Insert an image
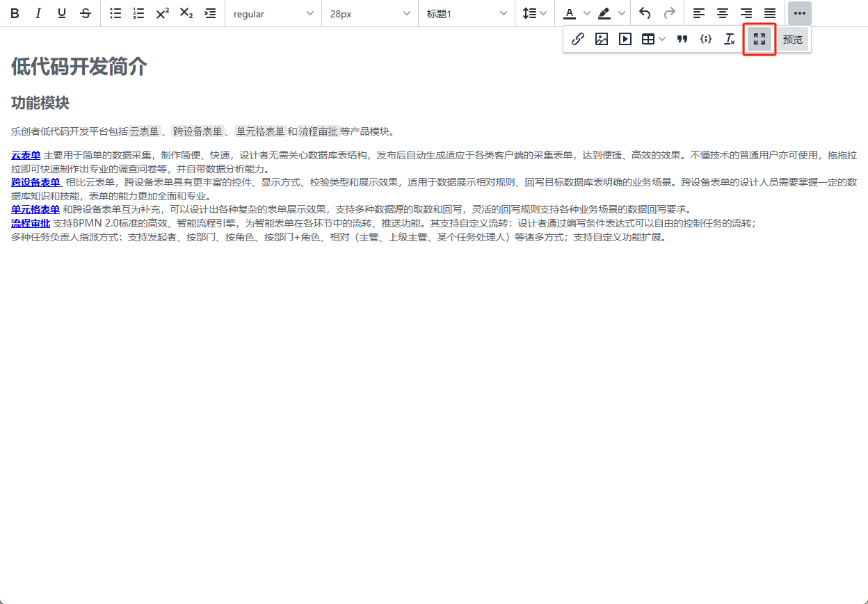Screen dimensions: 868x604 602,40
